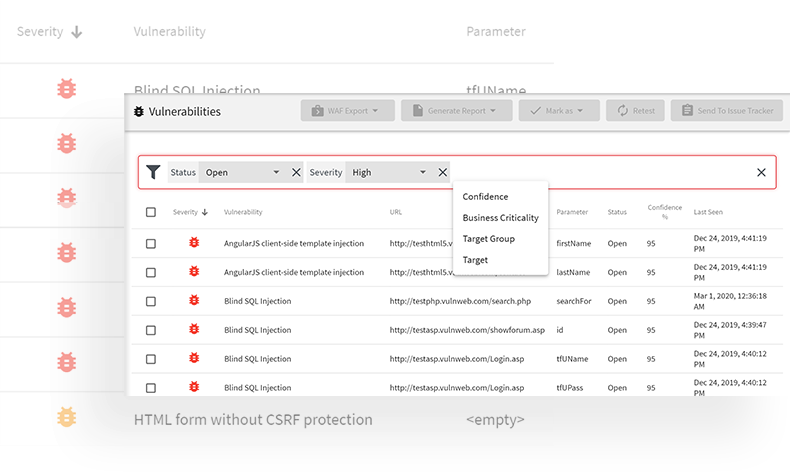Check the row for firstName parameter
790x472 pixels.
pyautogui.click(x=151, y=243)
